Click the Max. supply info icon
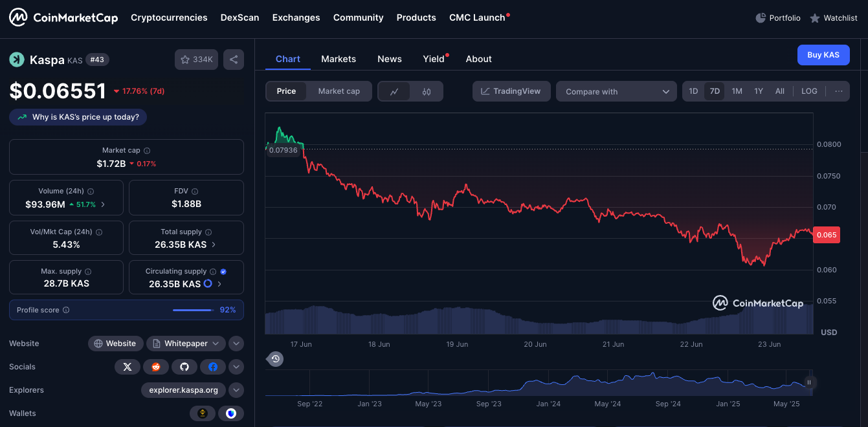 point(88,272)
